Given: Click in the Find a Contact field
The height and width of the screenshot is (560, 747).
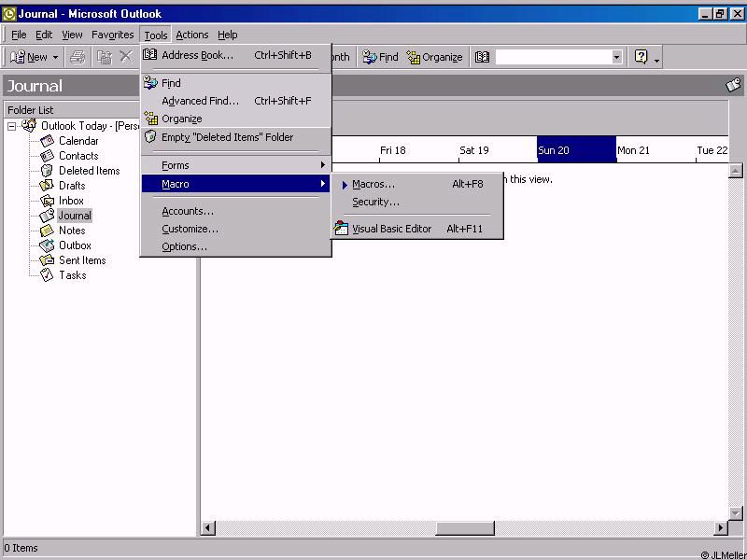Looking at the screenshot, I should click(x=553, y=57).
